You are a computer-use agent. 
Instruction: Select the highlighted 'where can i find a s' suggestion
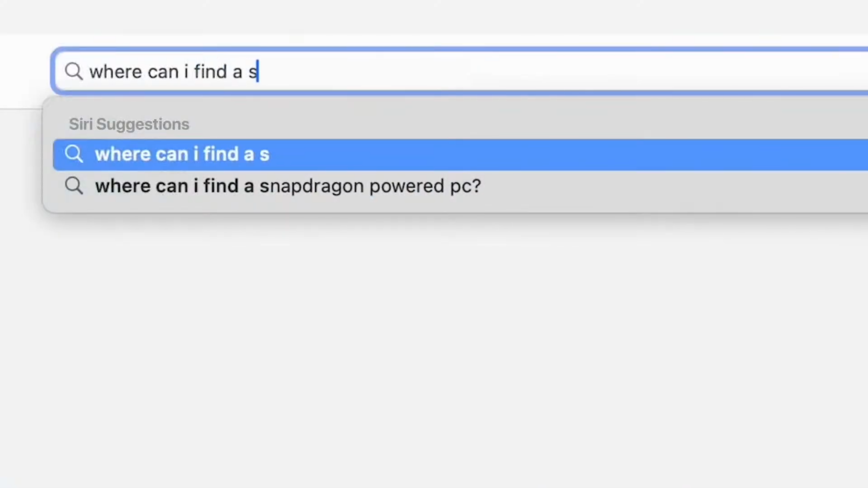182,154
